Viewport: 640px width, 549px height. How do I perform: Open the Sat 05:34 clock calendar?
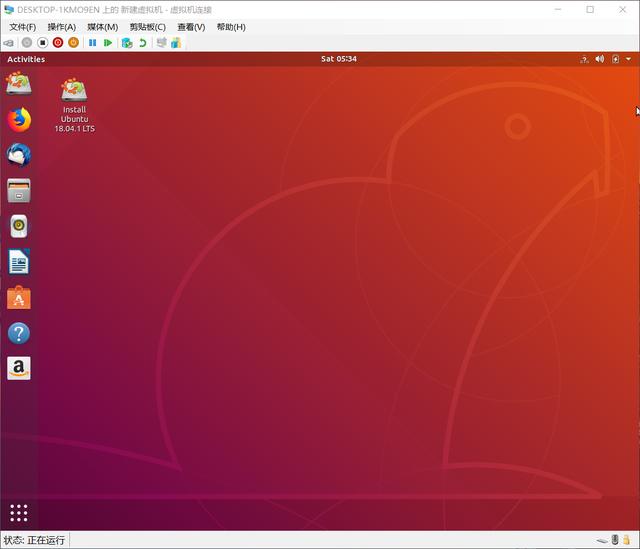(339, 59)
